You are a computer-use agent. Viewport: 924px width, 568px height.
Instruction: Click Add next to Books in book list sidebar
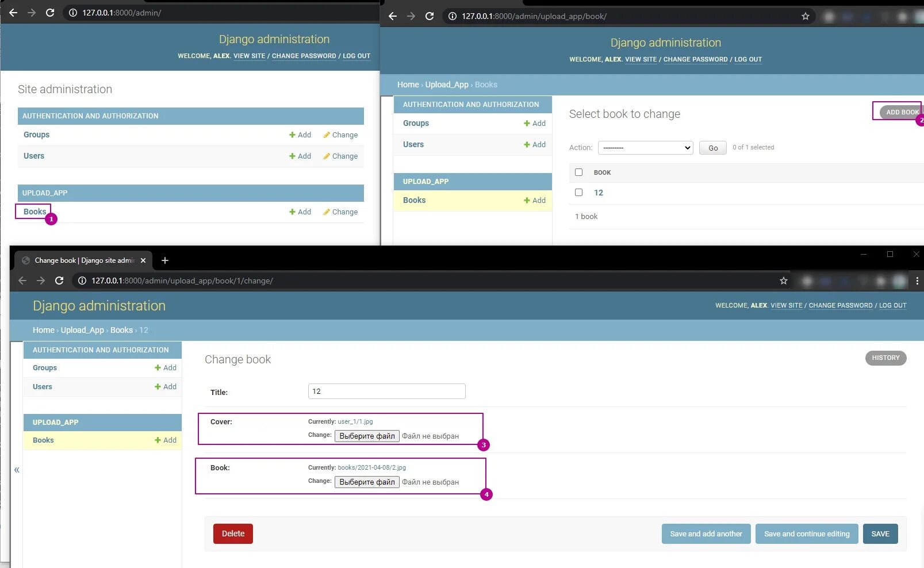(535, 200)
